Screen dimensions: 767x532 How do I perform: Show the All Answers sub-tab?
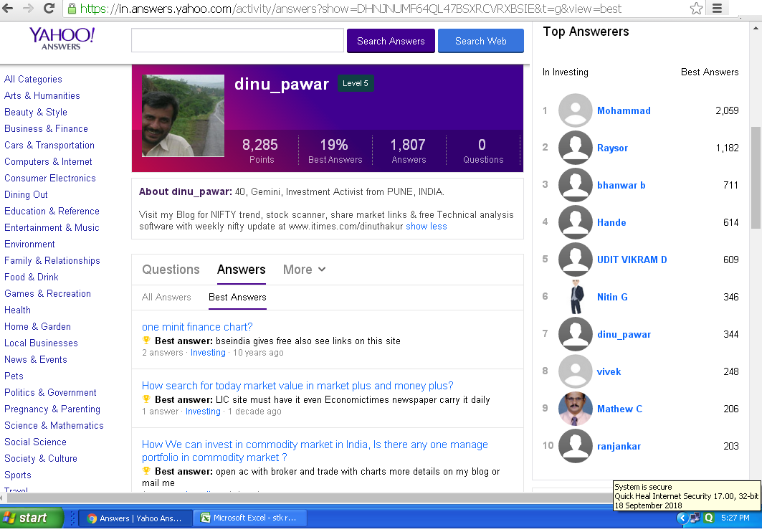click(166, 297)
